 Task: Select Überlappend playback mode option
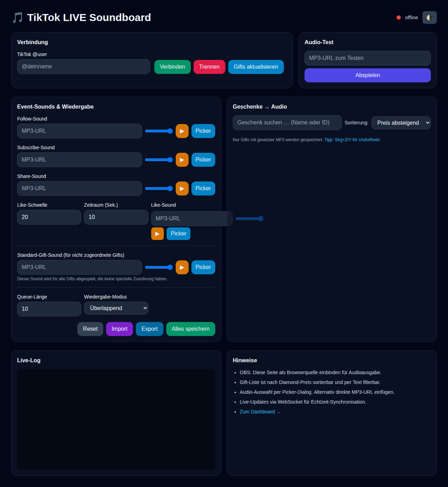pos(116,308)
